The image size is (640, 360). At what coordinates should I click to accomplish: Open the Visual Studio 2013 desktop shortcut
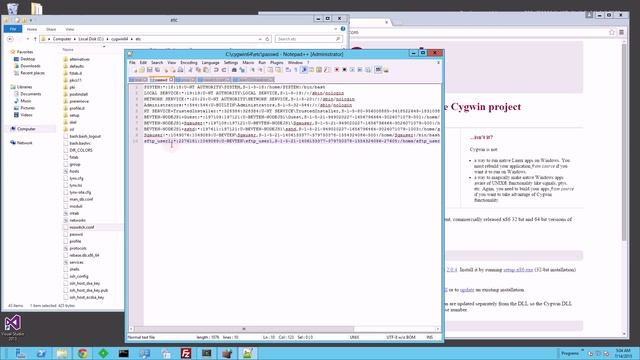click(x=13, y=327)
